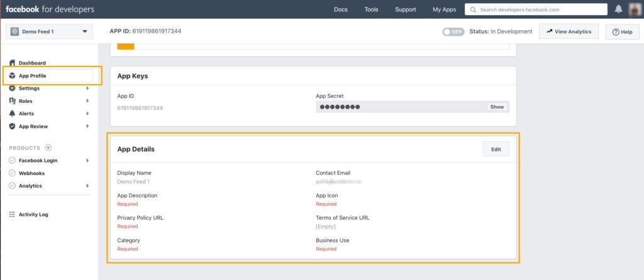Click Required under Privacy Policy URL
Image resolution: width=644 pixels, height=280 pixels.
[127, 226]
